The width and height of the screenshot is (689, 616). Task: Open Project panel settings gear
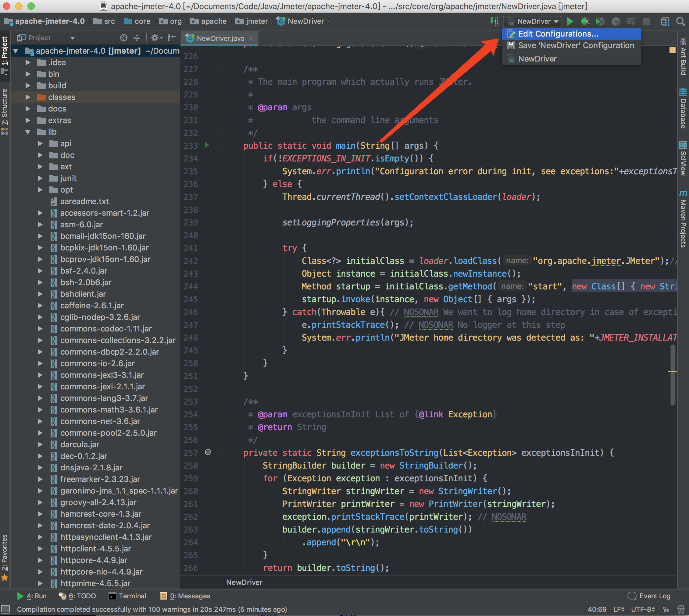coord(156,37)
